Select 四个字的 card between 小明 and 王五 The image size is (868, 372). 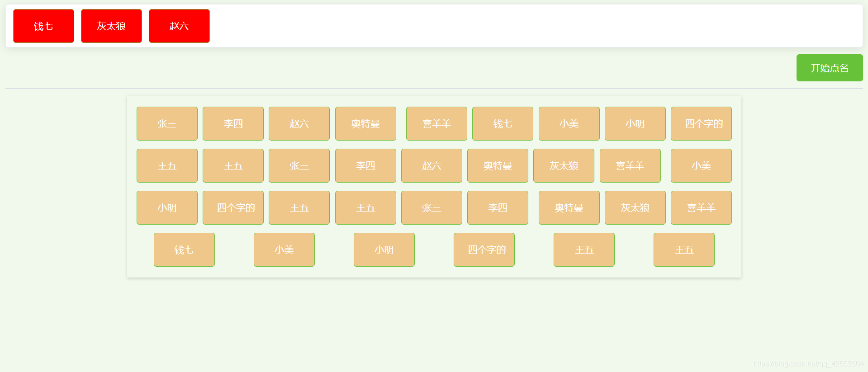[x=233, y=207]
